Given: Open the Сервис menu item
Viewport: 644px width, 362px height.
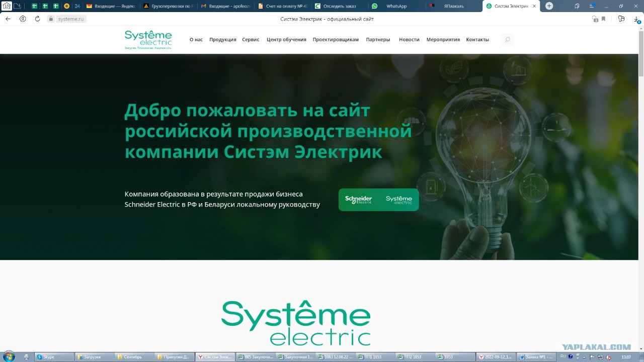Looking at the screenshot, I should coord(251,40).
